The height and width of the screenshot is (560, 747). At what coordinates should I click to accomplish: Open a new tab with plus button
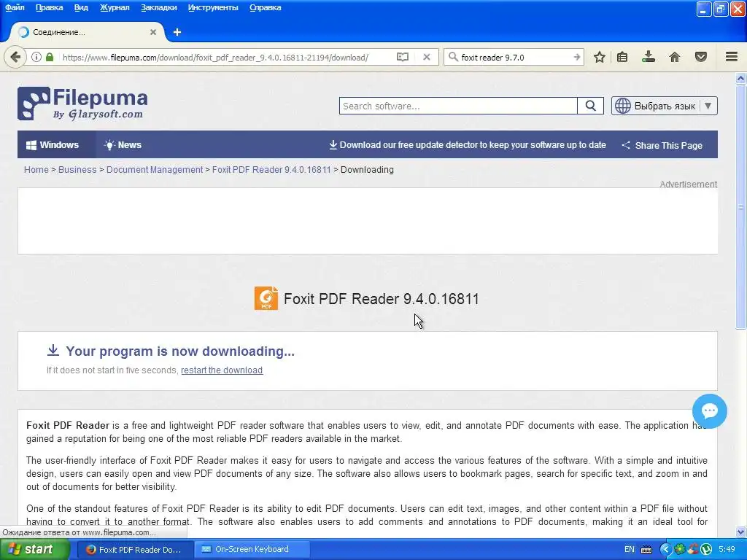click(177, 32)
